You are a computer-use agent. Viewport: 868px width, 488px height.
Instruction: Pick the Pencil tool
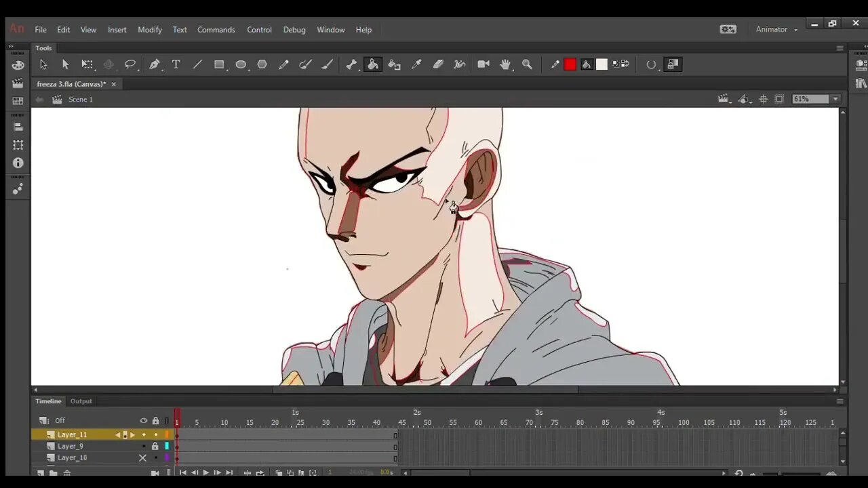[x=284, y=64]
